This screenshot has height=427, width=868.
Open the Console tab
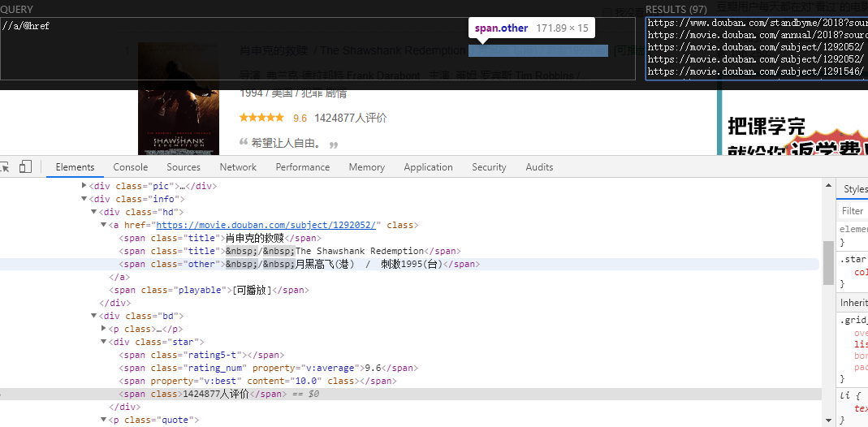[x=131, y=167]
